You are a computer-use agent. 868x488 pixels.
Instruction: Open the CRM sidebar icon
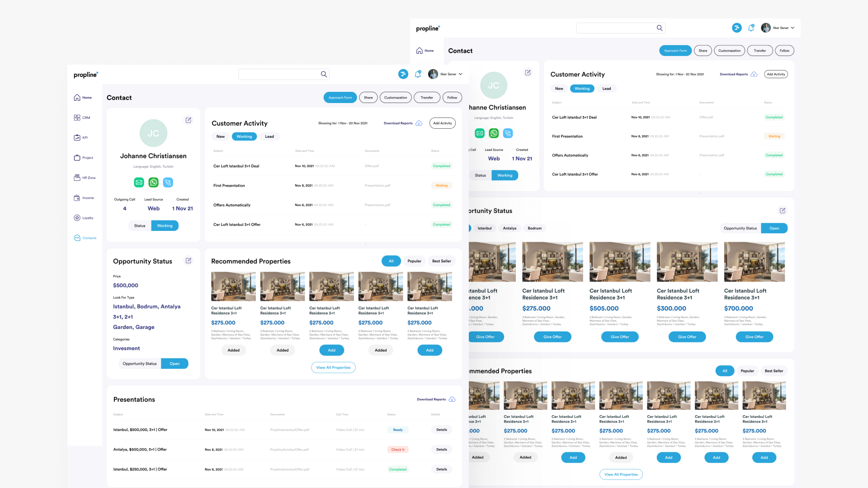pyautogui.click(x=77, y=117)
